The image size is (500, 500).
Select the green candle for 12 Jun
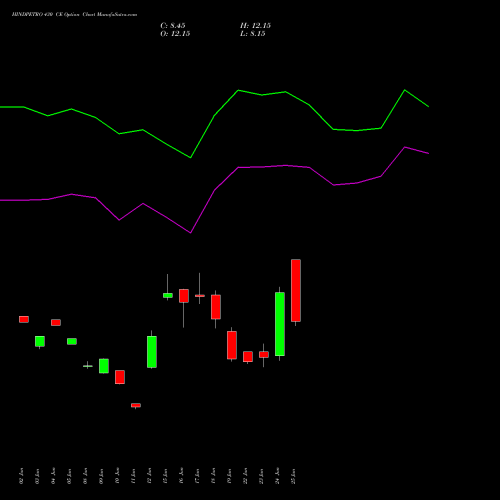coord(152,352)
